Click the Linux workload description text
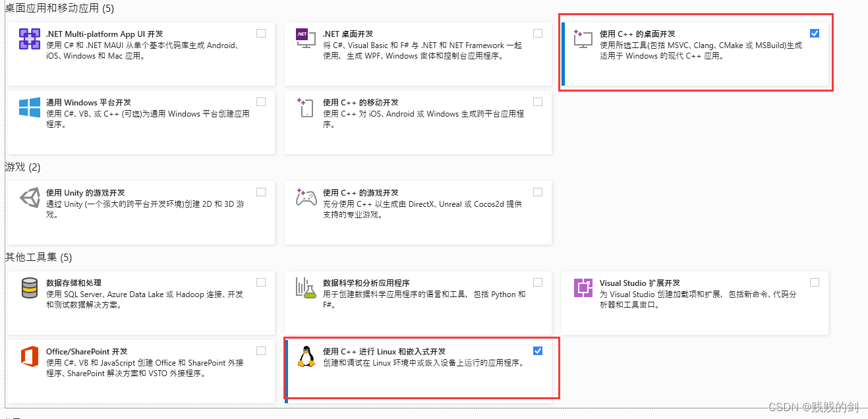Viewport: 868px width, 419px height. [424, 363]
